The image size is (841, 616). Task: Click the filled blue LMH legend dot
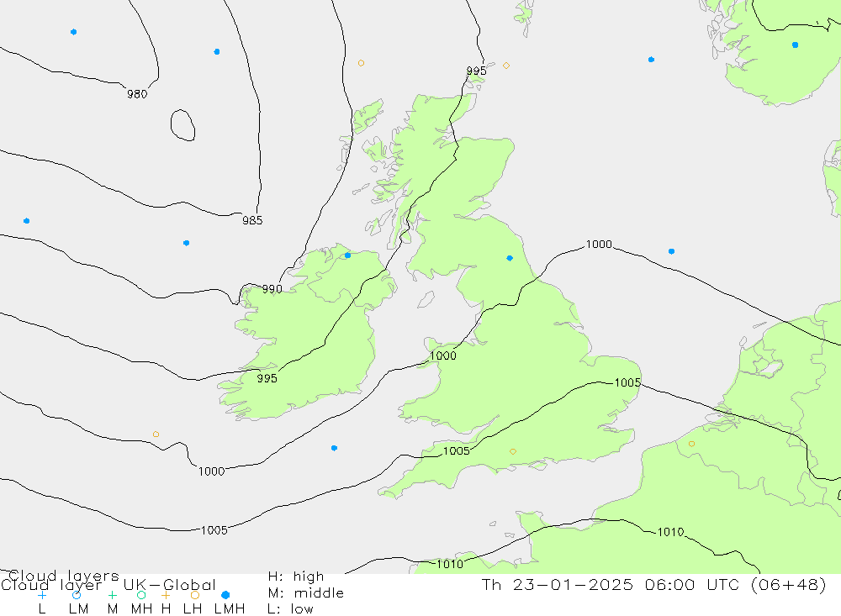click(x=225, y=595)
